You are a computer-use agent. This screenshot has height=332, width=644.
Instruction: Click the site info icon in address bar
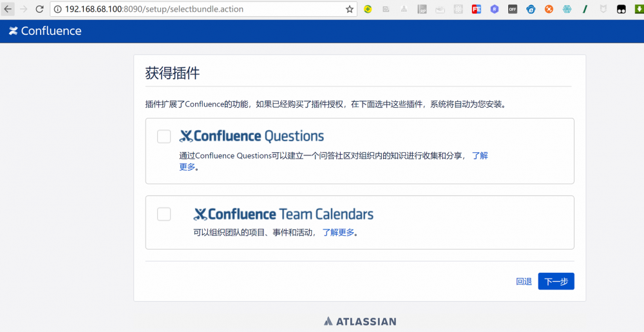[x=58, y=9]
